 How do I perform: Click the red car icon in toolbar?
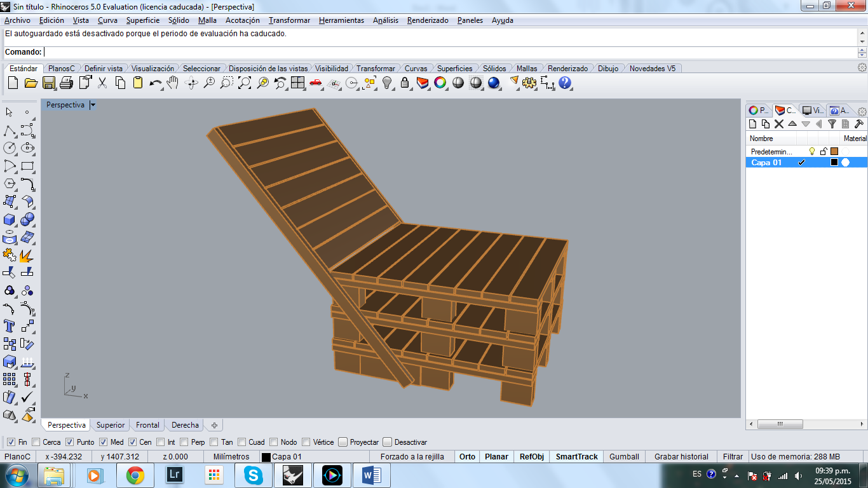pos(316,83)
